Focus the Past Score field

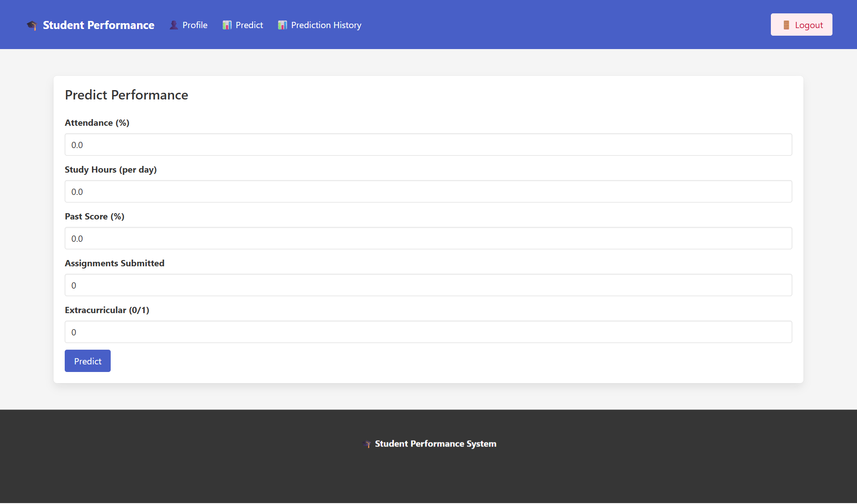pyautogui.click(x=428, y=238)
